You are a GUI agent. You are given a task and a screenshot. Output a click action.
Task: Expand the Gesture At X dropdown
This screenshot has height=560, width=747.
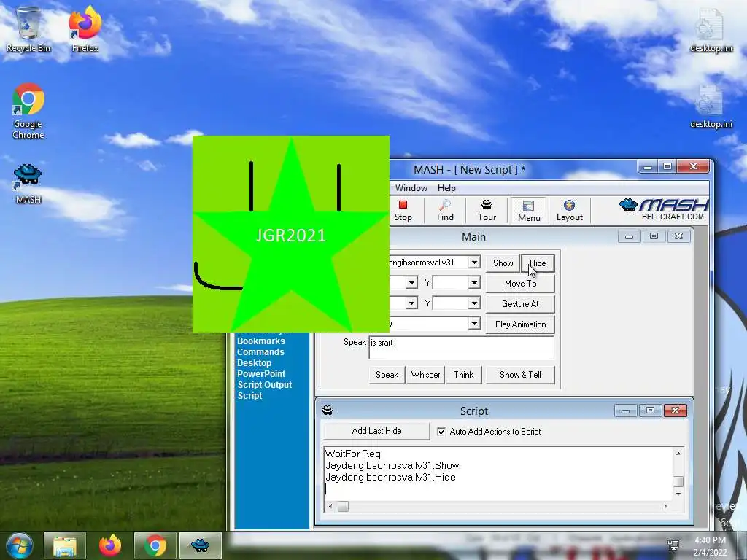tap(411, 303)
